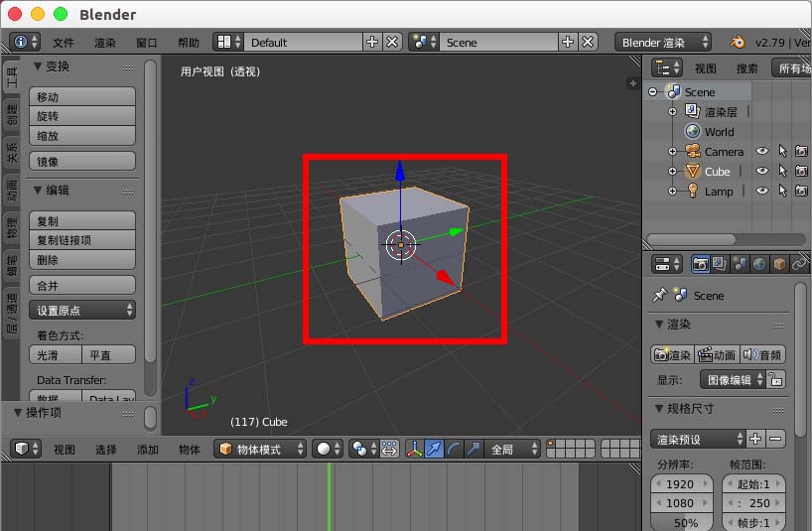Click the 旋转 button

(x=82, y=116)
